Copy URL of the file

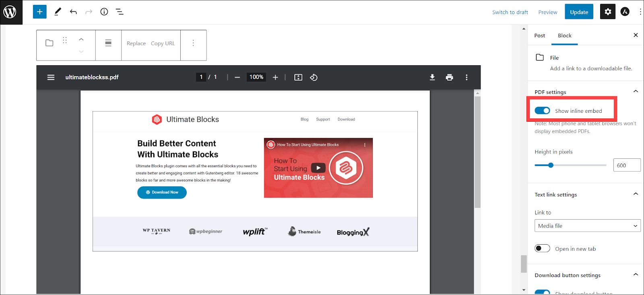[x=163, y=44]
